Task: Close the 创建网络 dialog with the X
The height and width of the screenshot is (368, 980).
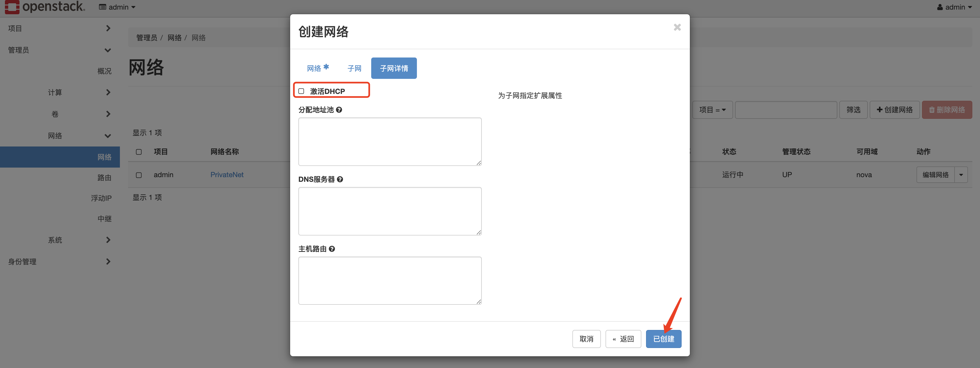Action: (x=677, y=27)
